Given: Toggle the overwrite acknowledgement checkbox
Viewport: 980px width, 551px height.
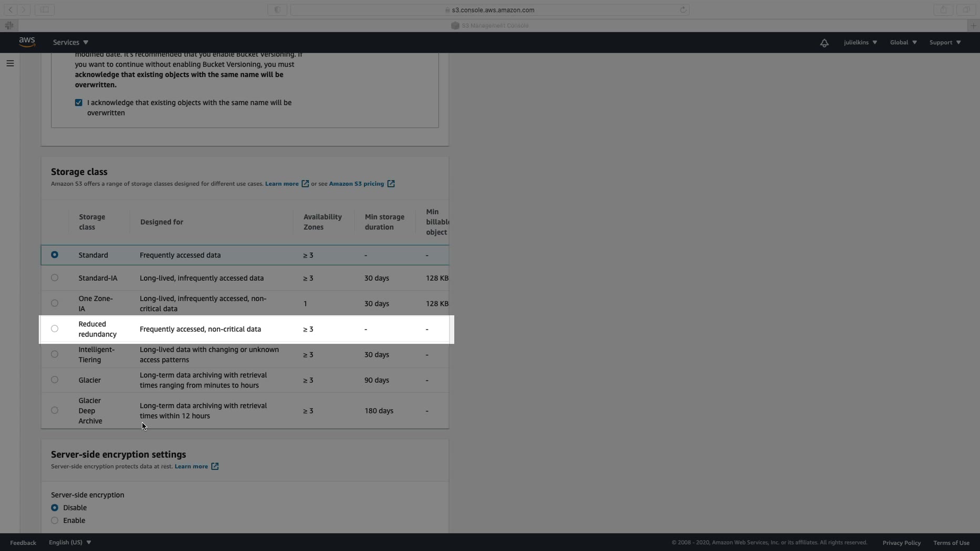Looking at the screenshot, I should (79, 103).
